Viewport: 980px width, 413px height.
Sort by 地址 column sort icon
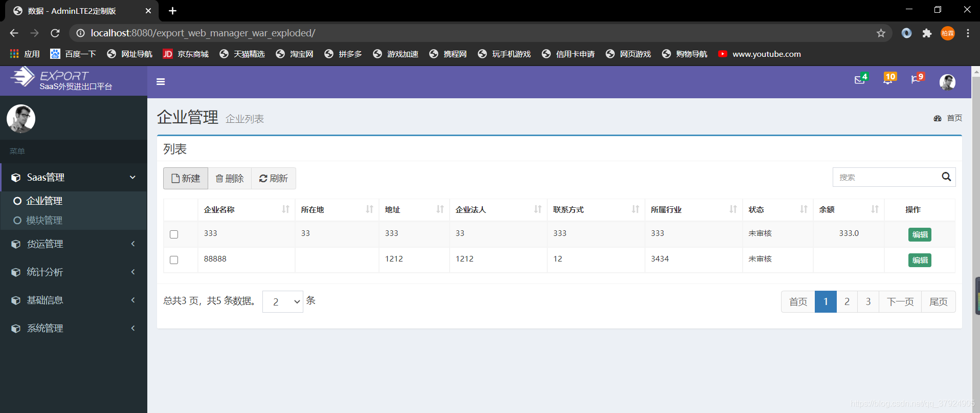pyautogui.click(x=440, y=209)
